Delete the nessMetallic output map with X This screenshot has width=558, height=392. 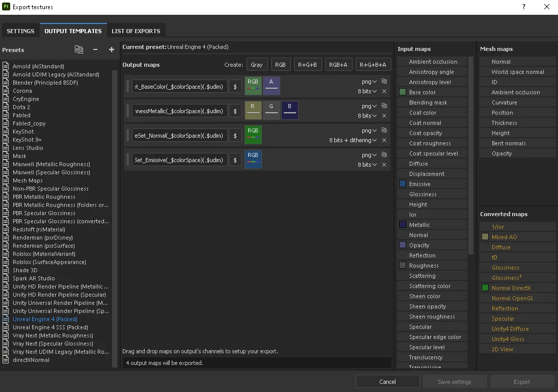pos(384,116)
